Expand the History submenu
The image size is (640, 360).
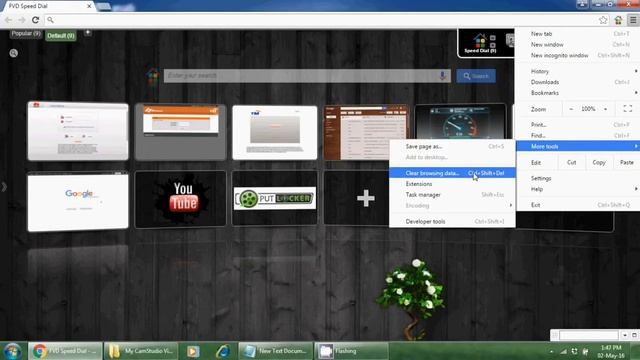tap(578, 71)
